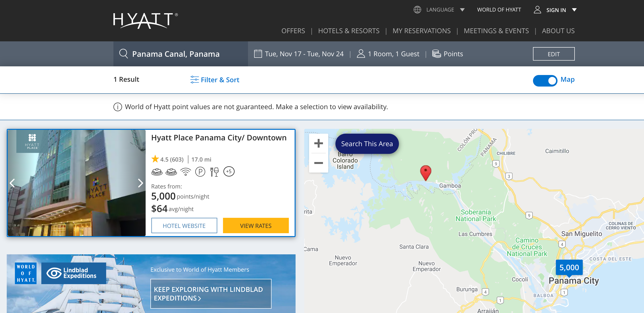Click the info circle icon
This screenshot has width=644, height=313.
(118, 107)
